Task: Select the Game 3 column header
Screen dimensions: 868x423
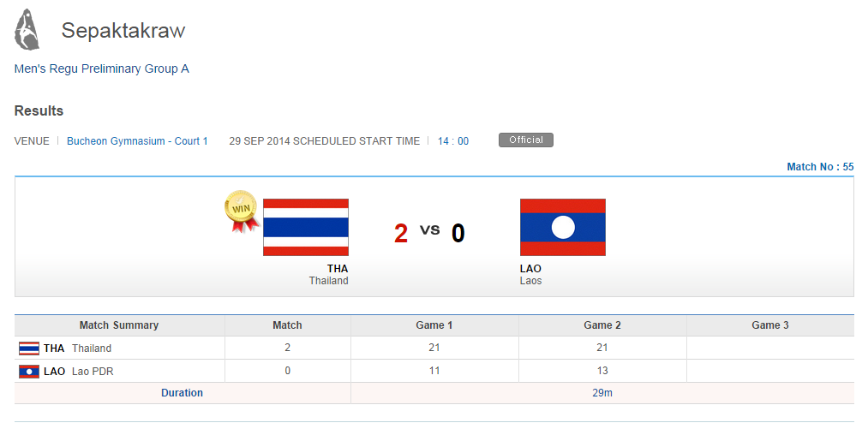Action: pyautogui.click(x=769, y=325)
